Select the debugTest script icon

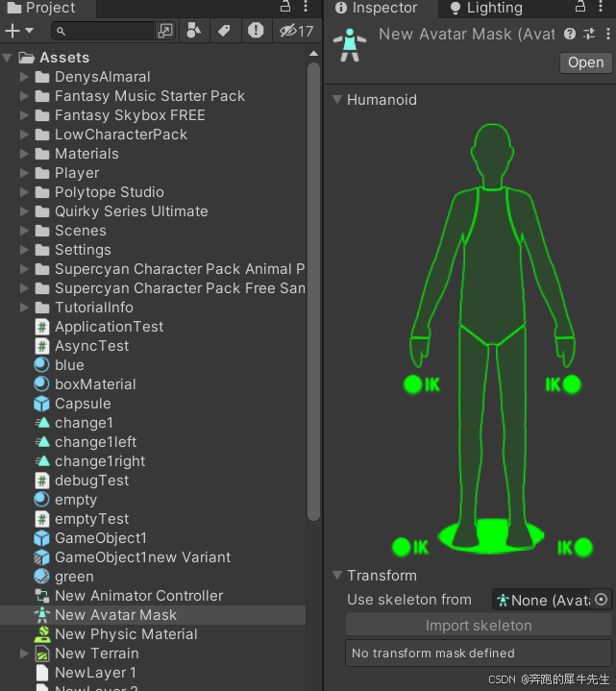click(42, 481)
